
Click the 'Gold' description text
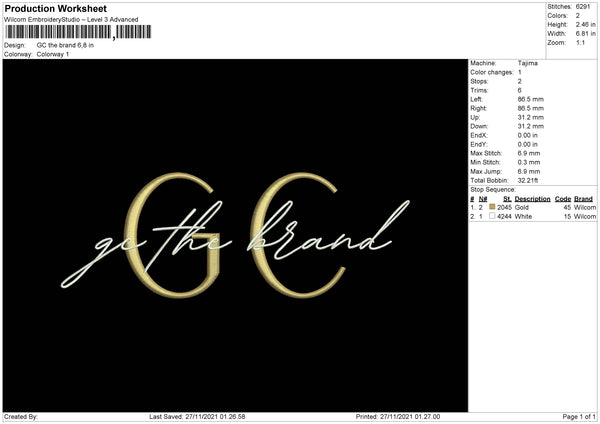point(522,207)
